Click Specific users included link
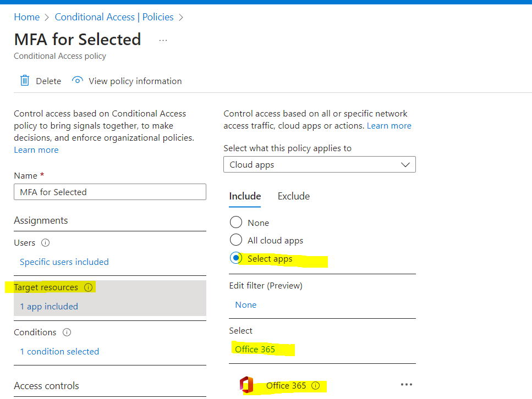The height and width of the screenshot is (399, 532). (64, 262)
